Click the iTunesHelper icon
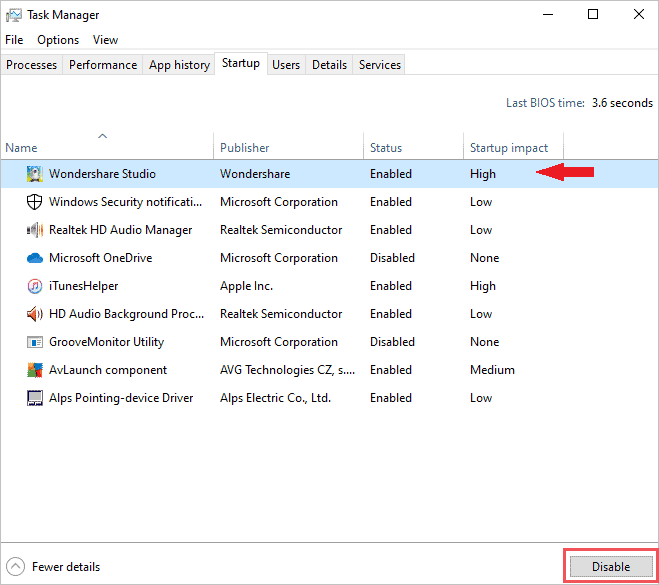 pyautogui.click(x=34, y=286)
